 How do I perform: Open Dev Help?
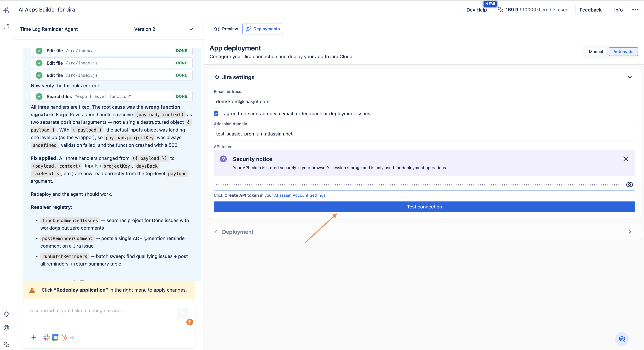tap(477, 10)
